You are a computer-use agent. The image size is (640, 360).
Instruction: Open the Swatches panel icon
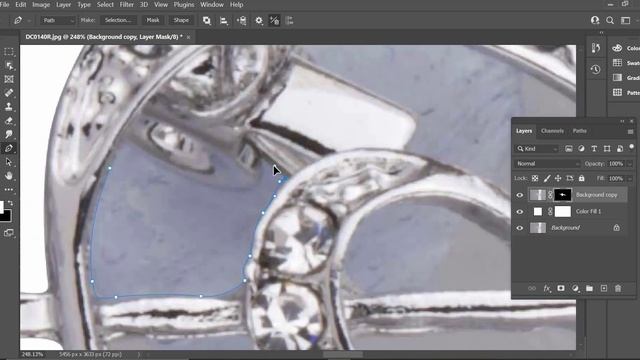[617, 63]
